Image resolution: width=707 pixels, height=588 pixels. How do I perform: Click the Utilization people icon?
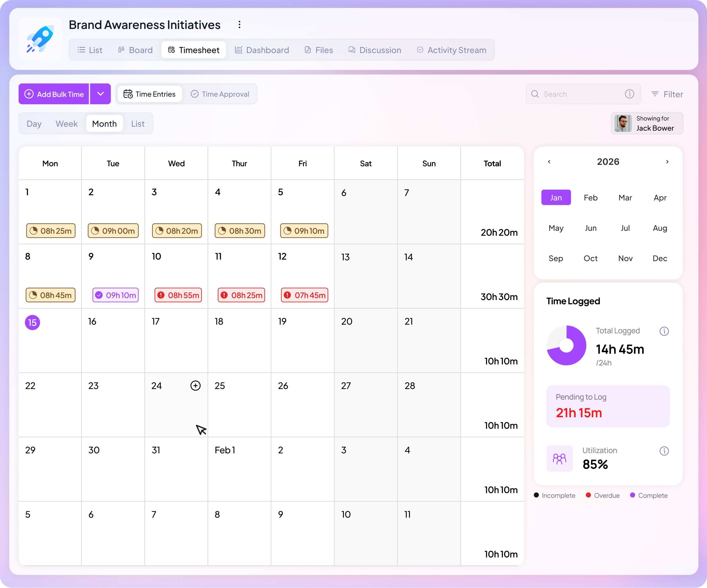click(559, 459)
